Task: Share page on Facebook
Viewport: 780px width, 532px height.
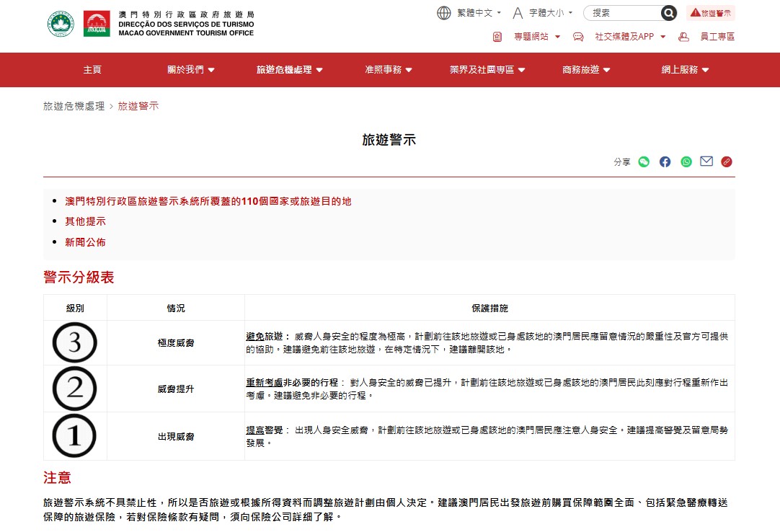Action: click(665, 161)
